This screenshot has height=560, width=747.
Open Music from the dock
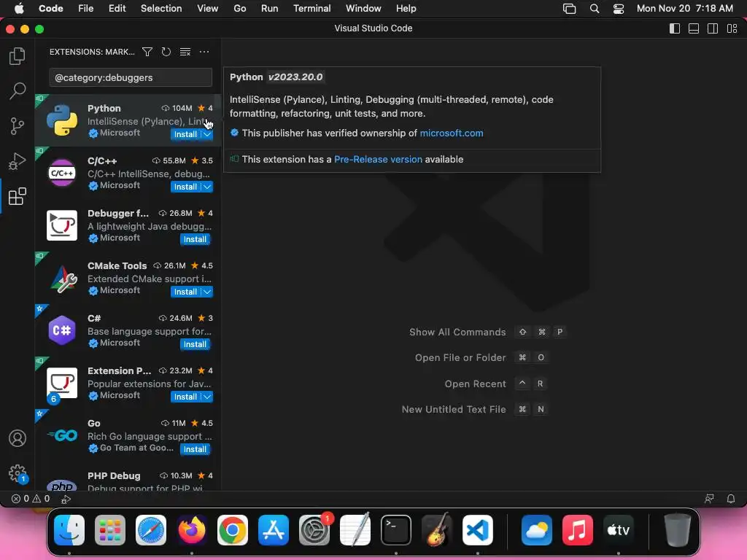pyautogui.click(x=578, y=529)
